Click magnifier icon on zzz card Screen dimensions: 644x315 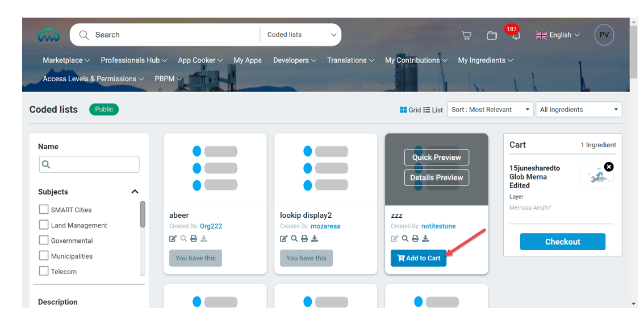click(x=405, y=238)
